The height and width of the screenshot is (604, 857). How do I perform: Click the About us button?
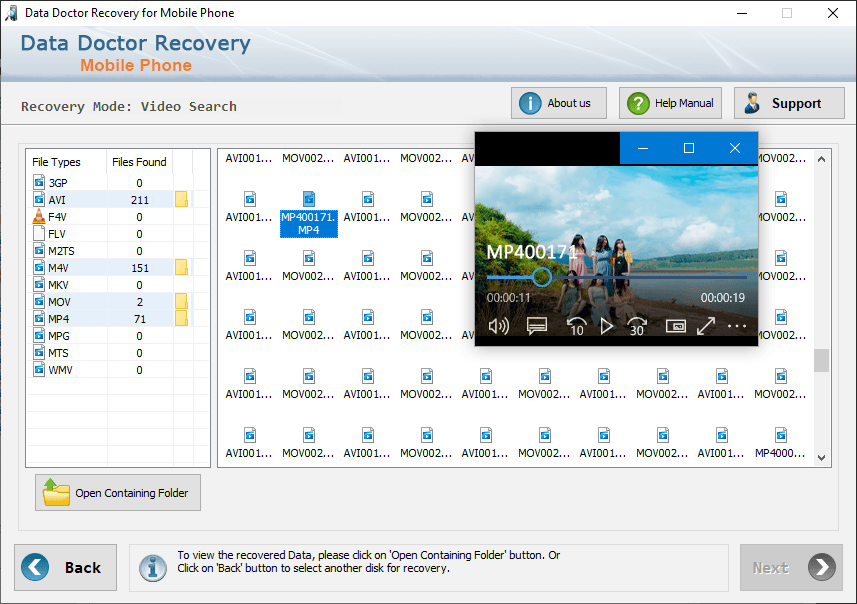559,103
